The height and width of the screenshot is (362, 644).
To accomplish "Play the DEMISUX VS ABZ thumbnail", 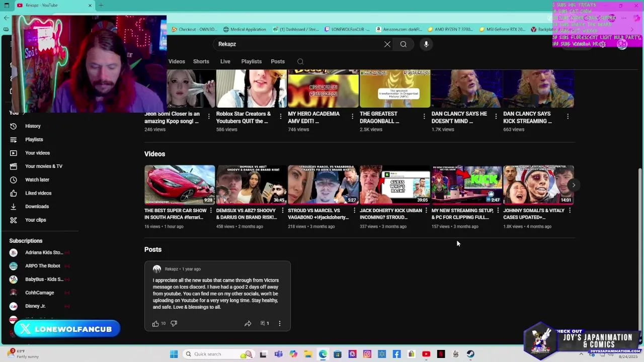I will point(252,185).
